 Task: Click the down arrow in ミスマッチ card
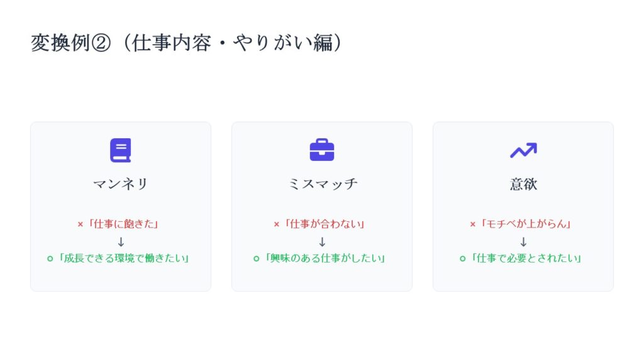322,241
